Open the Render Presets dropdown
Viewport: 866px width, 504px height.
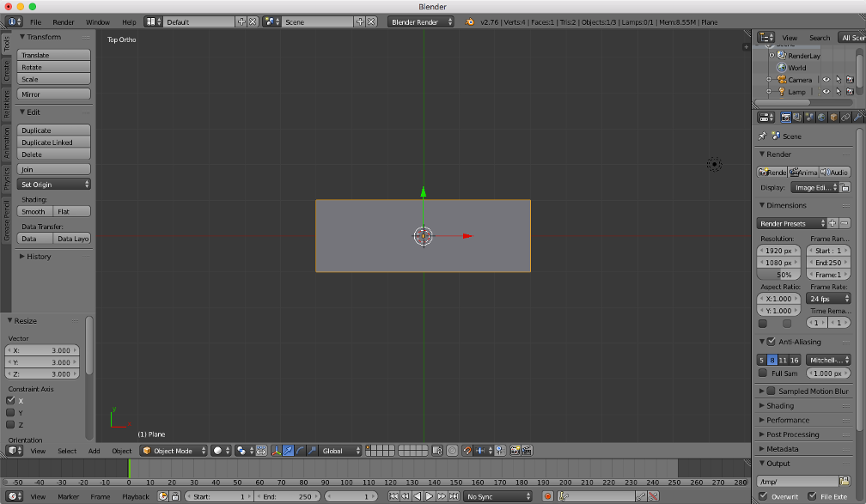pos(791,223)
